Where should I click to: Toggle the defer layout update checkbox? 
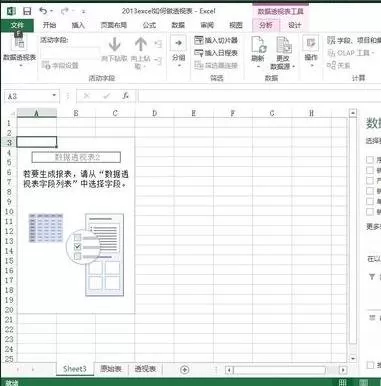(370, 365)
